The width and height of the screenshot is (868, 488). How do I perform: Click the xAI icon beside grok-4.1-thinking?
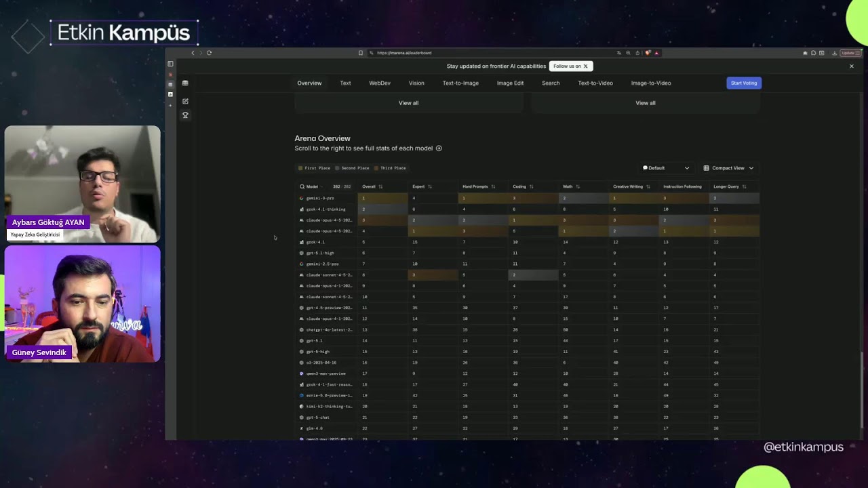[302, 209]
